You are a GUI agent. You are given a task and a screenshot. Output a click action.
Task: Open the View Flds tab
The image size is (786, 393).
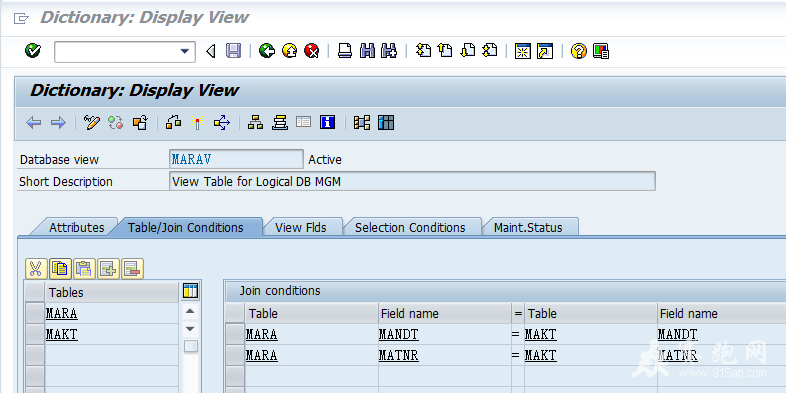301,227
